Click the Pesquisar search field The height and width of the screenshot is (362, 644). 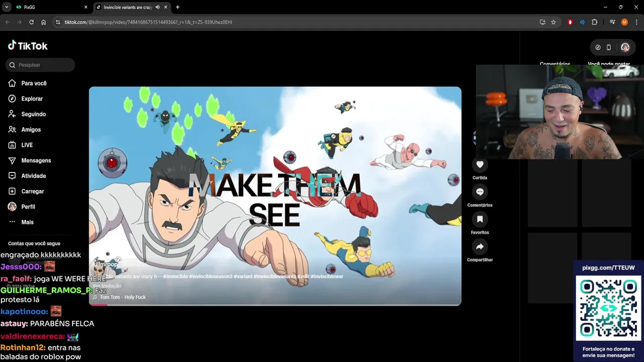tap(40, 65)
